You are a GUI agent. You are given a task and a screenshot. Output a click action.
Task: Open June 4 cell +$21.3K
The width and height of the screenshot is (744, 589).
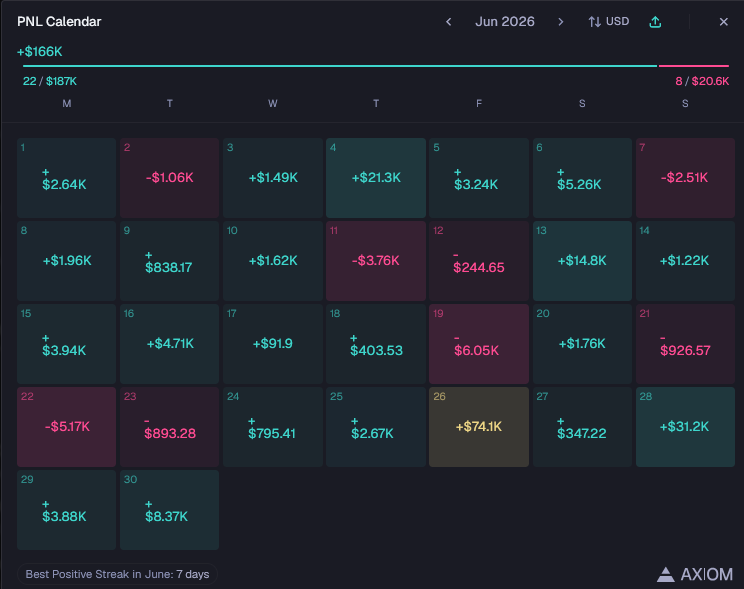376,178
